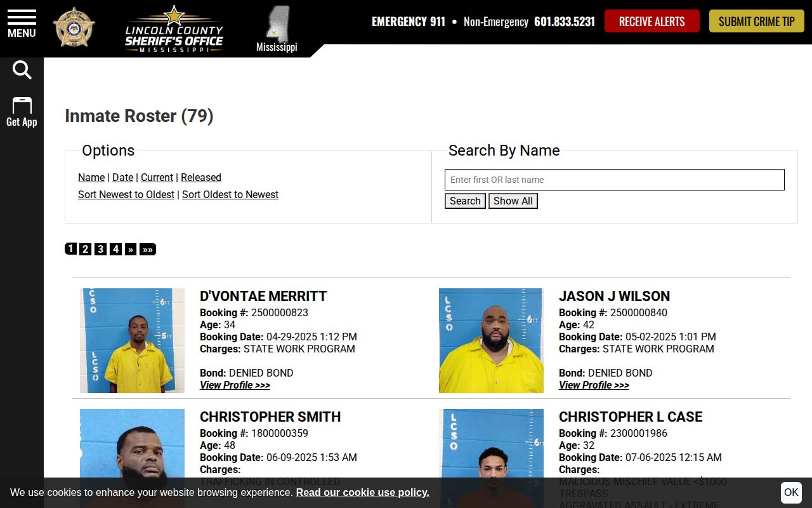Screen dimensions: 812x508
Task: Click booking number 2500000840
Action: [639, 313]
